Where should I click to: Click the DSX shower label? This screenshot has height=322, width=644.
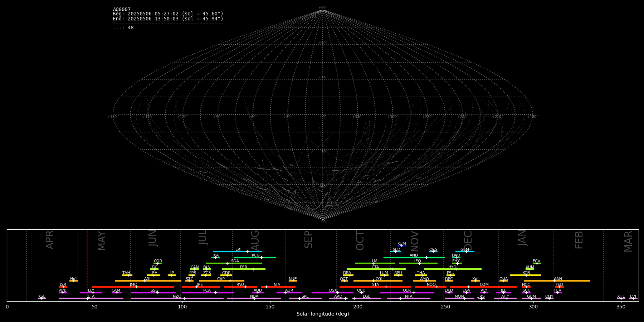(333, 291)
